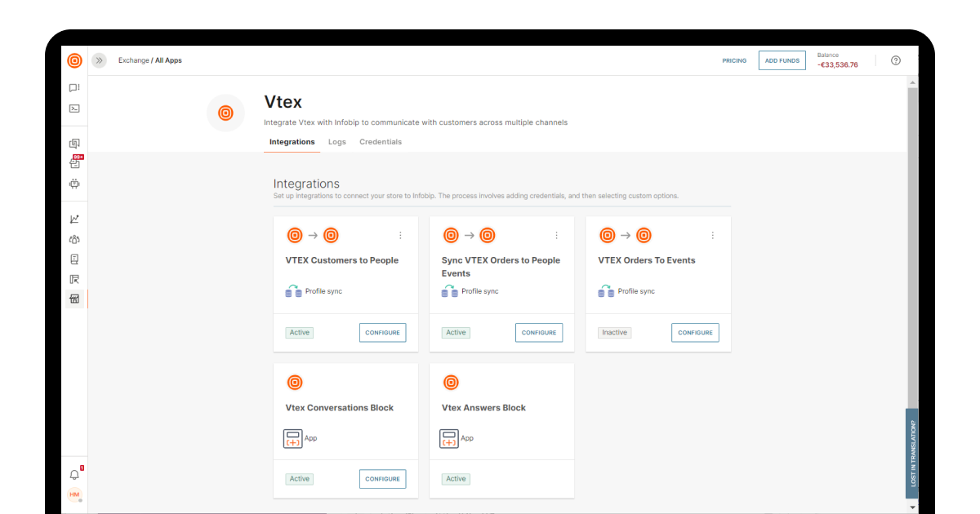The width and height of the screenshot is (980, 514).
Task: Configure Sync VTEX Orders to People Events
Action: tap(539, 333)
